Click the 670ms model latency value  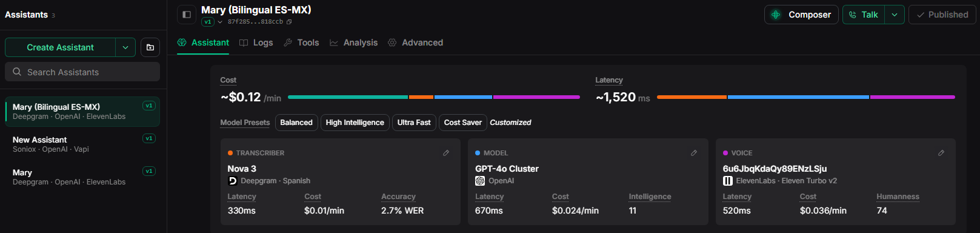point(489,211)
